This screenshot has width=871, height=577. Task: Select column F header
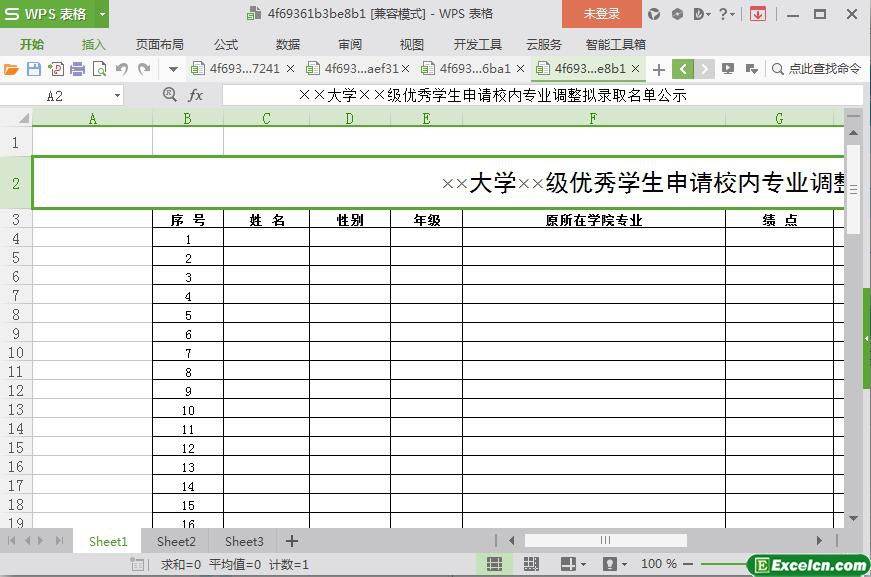593,118
